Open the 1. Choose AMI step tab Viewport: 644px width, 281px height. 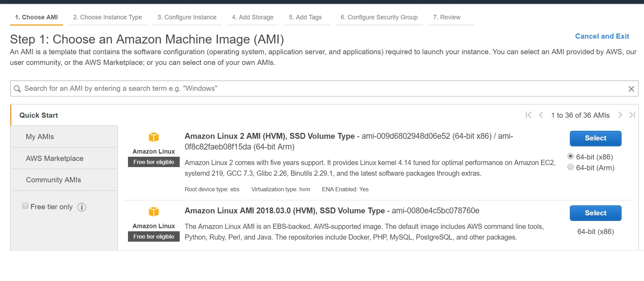[36, 17]
